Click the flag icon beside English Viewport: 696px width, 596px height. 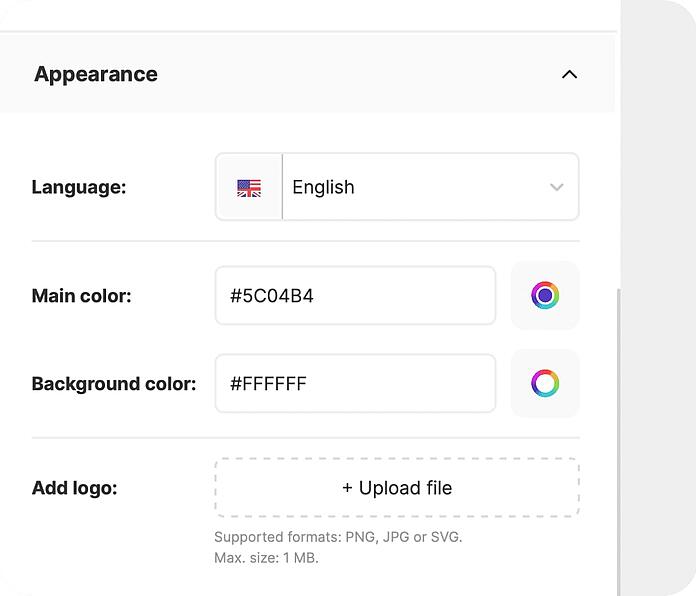pos(249,188)
